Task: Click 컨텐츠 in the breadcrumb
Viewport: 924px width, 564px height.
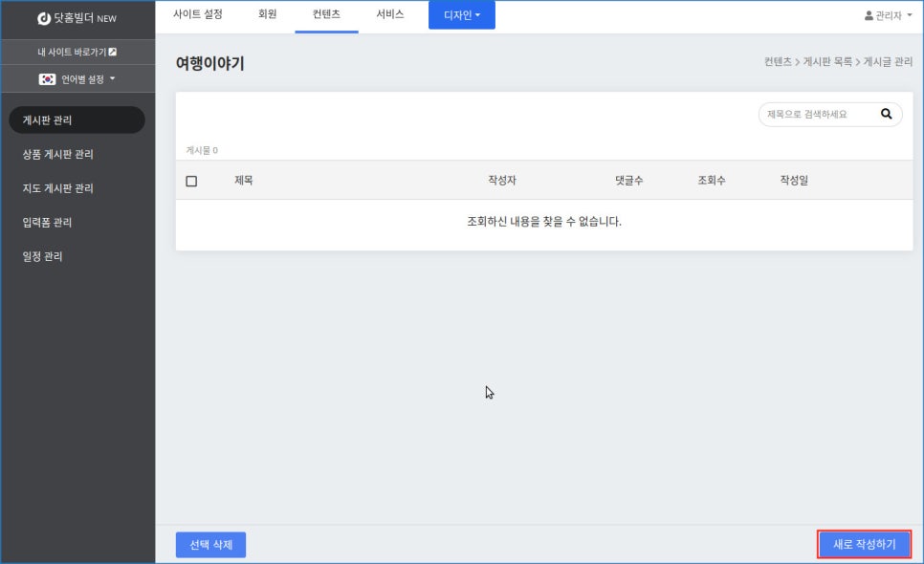Action: [x=778, y=62]
